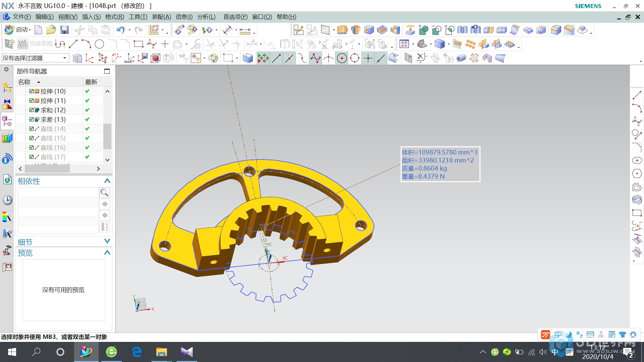Open a part using the folder icon
The width and height of the screenshot is (644, 362).
pos(51,30)
